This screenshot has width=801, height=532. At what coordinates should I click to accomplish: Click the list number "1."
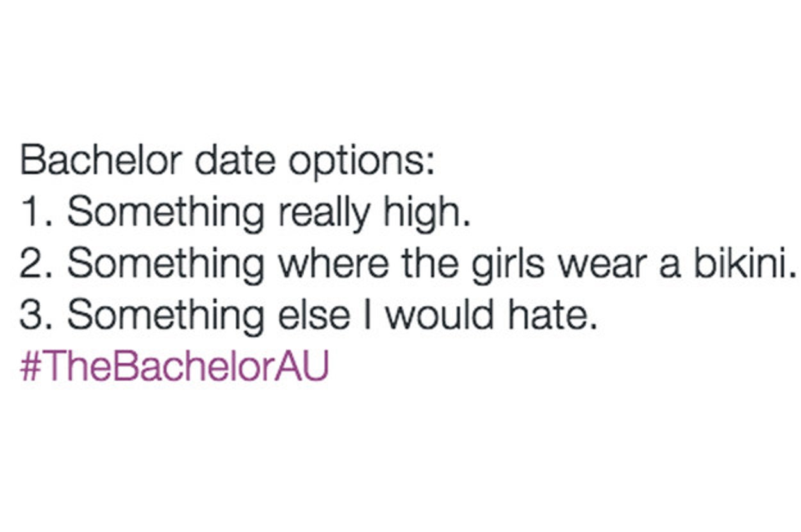pos(38,212)
